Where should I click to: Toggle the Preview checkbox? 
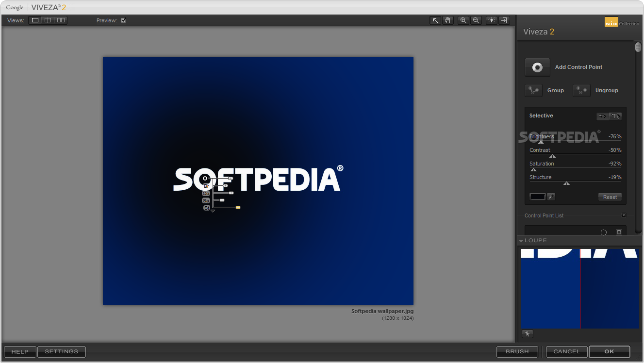pyautogui.click(x=123, y=20)
